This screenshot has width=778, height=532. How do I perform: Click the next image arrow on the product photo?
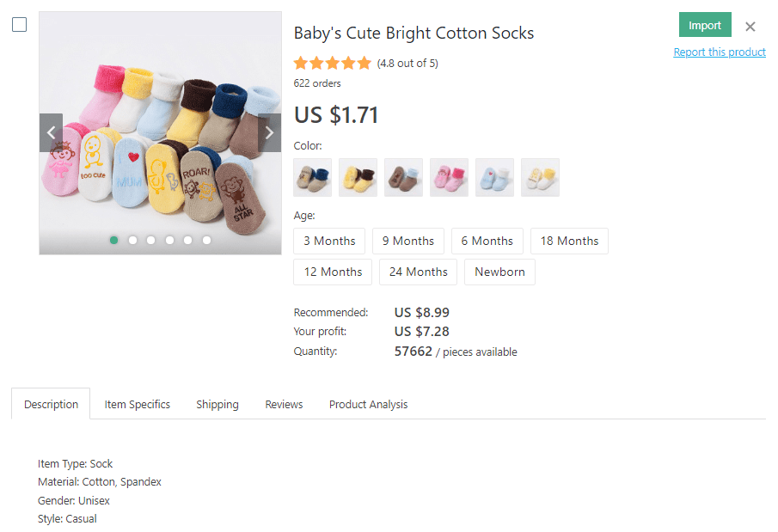(269, 132)
